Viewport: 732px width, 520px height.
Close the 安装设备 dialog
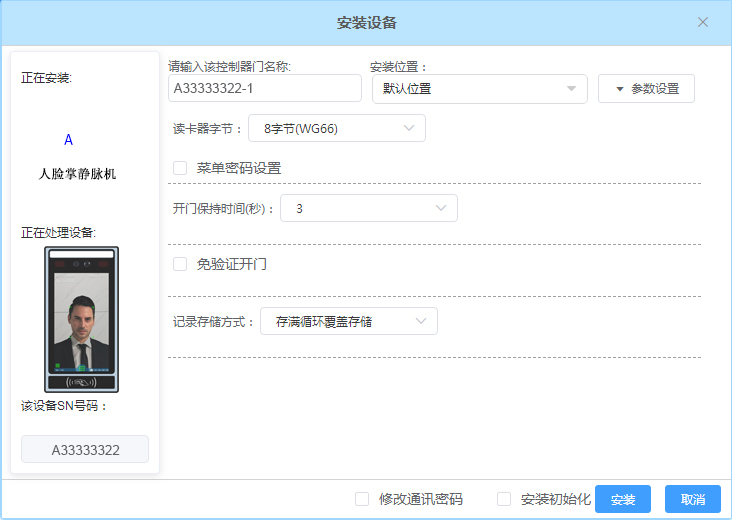click(x=703, y=22)
